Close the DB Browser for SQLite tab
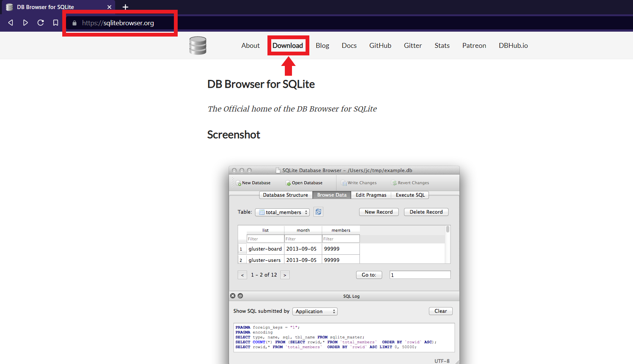This screenshot has height=364, width=633. pos(109,7)
